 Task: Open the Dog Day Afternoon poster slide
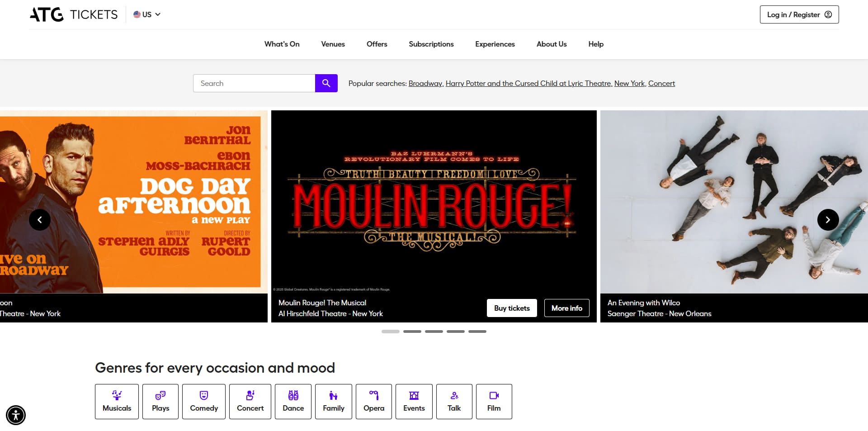134,202
